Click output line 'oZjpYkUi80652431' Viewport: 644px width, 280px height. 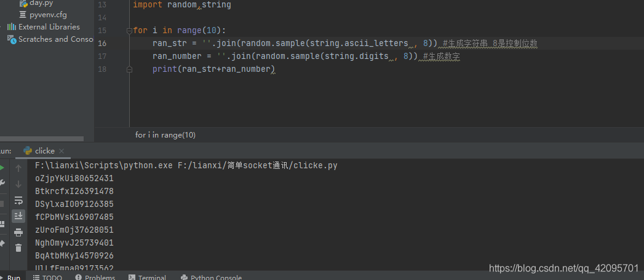point(74,178)
